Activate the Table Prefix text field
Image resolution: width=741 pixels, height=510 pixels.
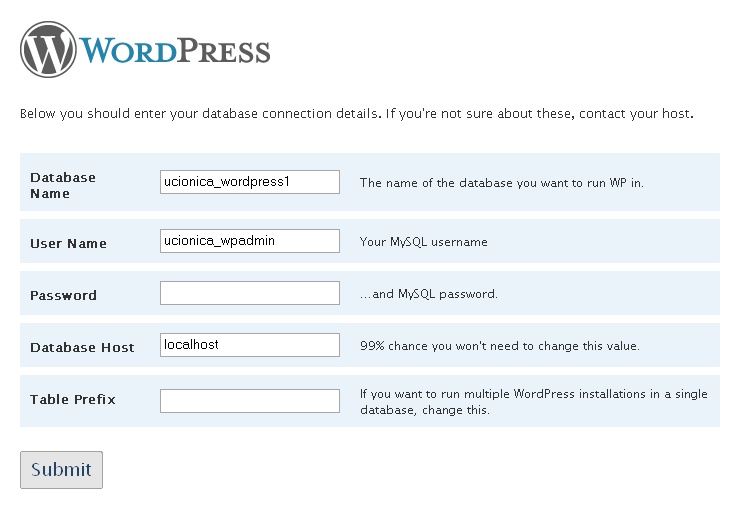(x=250, y=401)
